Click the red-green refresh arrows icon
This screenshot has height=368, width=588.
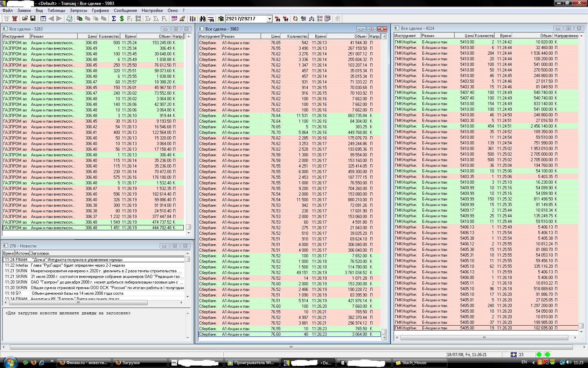point(296,19)
